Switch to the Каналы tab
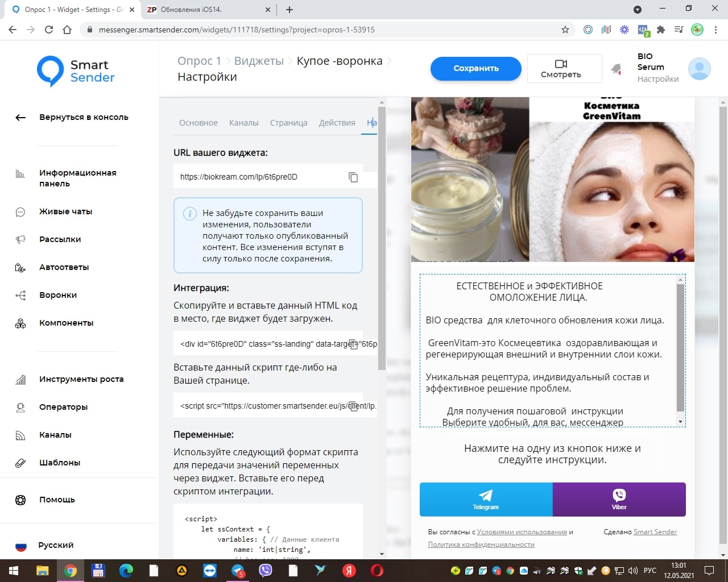 click(243, 123)
